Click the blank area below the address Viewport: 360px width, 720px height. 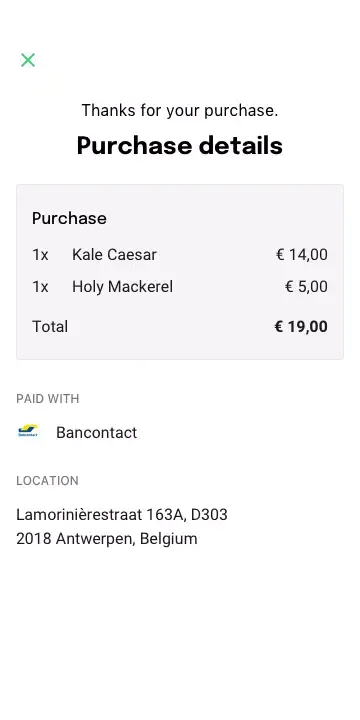[x=180, y=634]
